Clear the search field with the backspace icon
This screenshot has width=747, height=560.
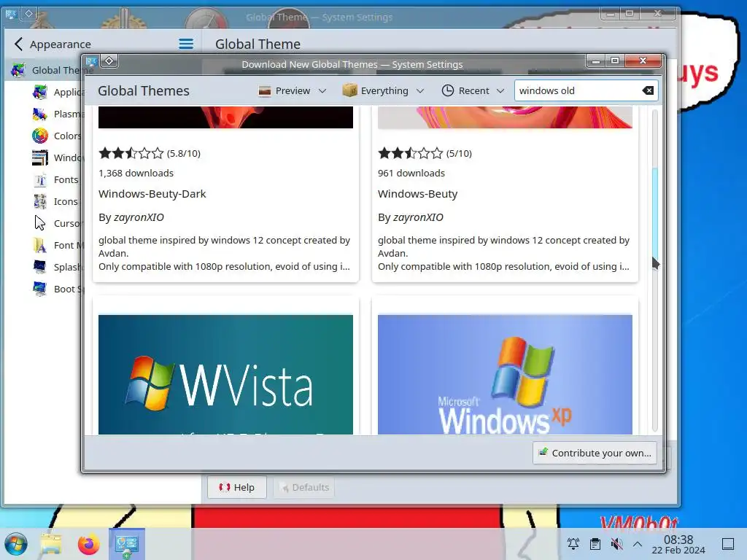(x=648, y=90)
